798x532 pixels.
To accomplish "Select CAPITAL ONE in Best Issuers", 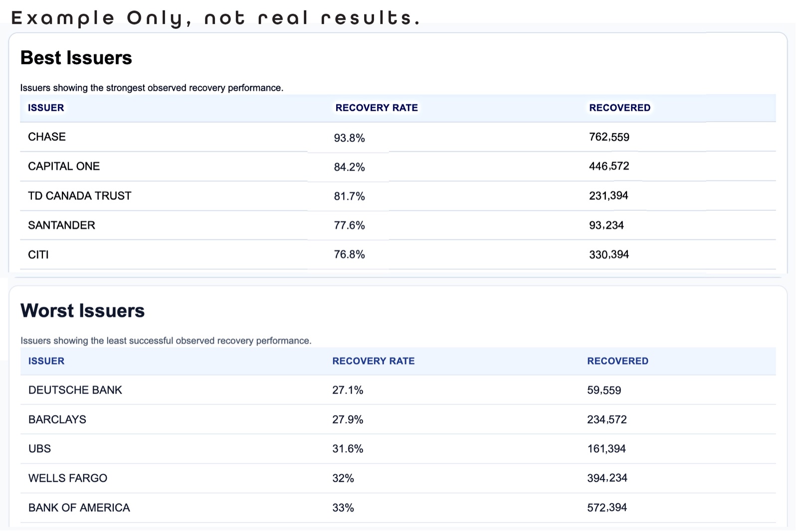I will click(x=64, y=166).
